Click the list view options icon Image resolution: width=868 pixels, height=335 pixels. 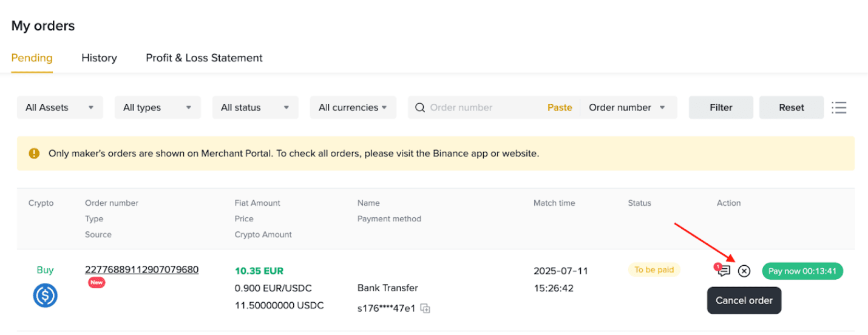(x=839, y=107)
